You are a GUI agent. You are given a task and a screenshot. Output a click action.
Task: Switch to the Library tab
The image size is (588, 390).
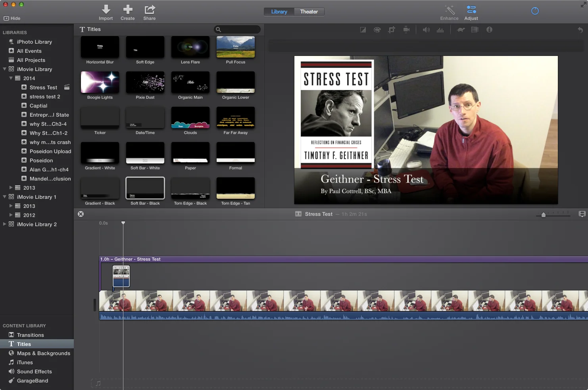coord(279,12)
